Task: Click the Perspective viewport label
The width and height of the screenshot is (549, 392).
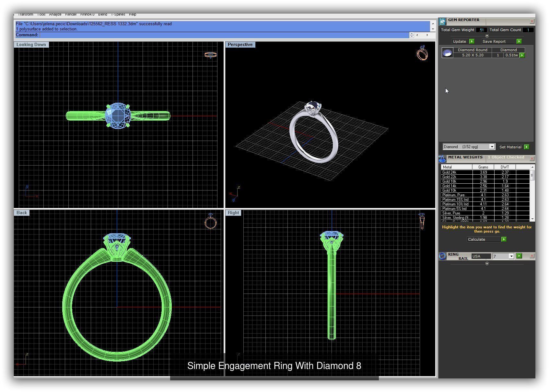Action: 240,45
